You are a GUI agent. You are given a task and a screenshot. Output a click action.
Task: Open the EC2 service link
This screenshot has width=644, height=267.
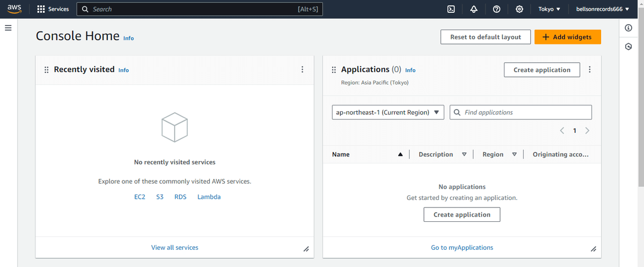(140, 197)
